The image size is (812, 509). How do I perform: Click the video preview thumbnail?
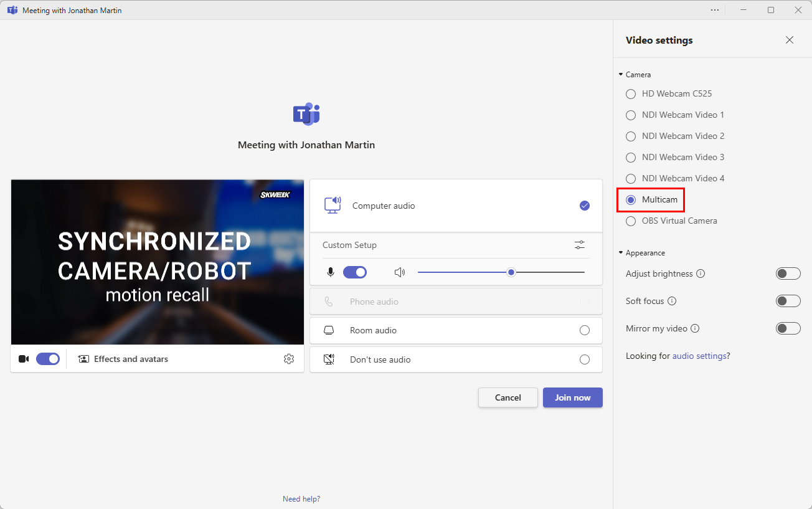coord(158,262)
